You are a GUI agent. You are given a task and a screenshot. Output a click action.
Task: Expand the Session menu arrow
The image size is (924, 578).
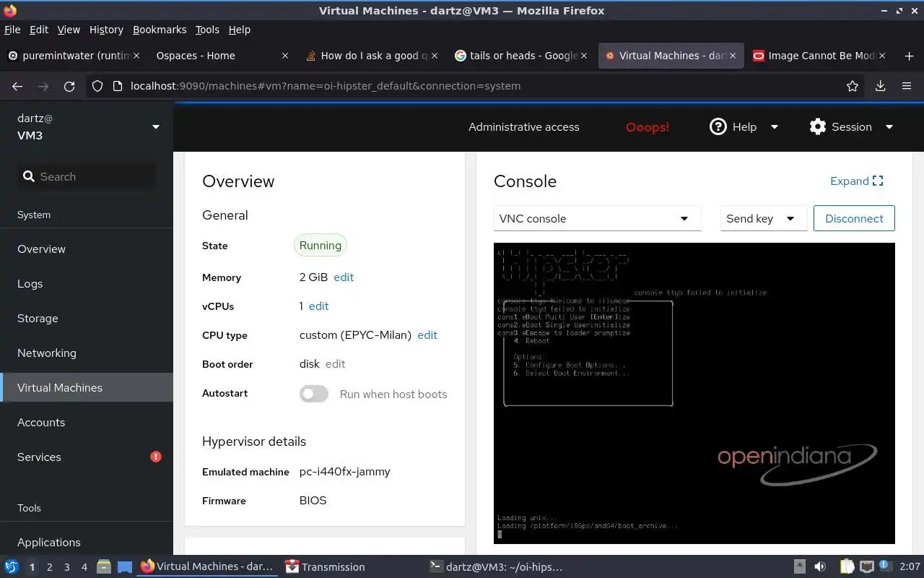[x=889, y=127]
